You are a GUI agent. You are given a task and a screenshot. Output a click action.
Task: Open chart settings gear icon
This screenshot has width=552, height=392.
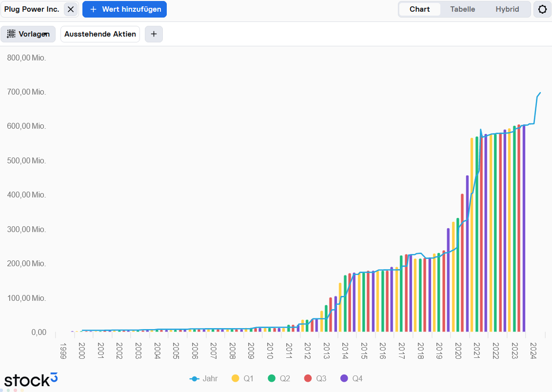[x=542, y=9]
